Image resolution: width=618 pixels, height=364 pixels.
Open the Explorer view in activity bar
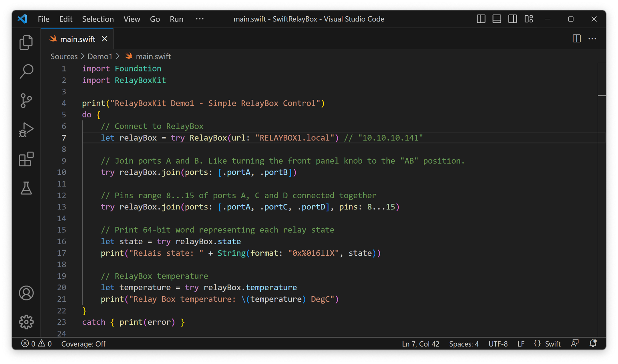click(x=26, y=42)
